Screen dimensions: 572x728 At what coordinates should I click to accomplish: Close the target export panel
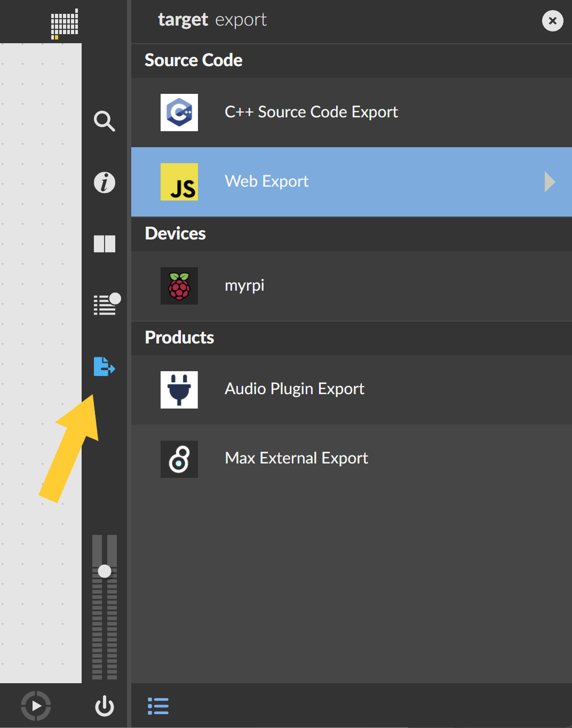[552, 21]
